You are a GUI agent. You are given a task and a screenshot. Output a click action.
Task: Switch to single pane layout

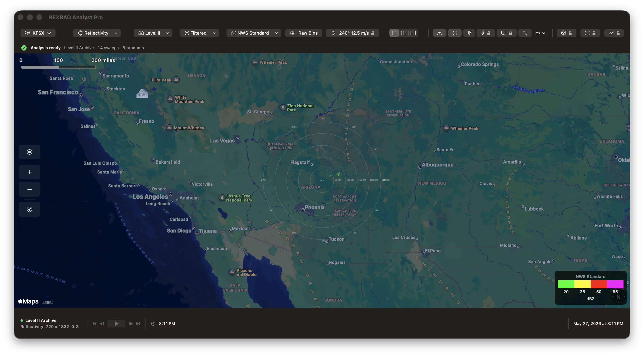coord(394,33)
